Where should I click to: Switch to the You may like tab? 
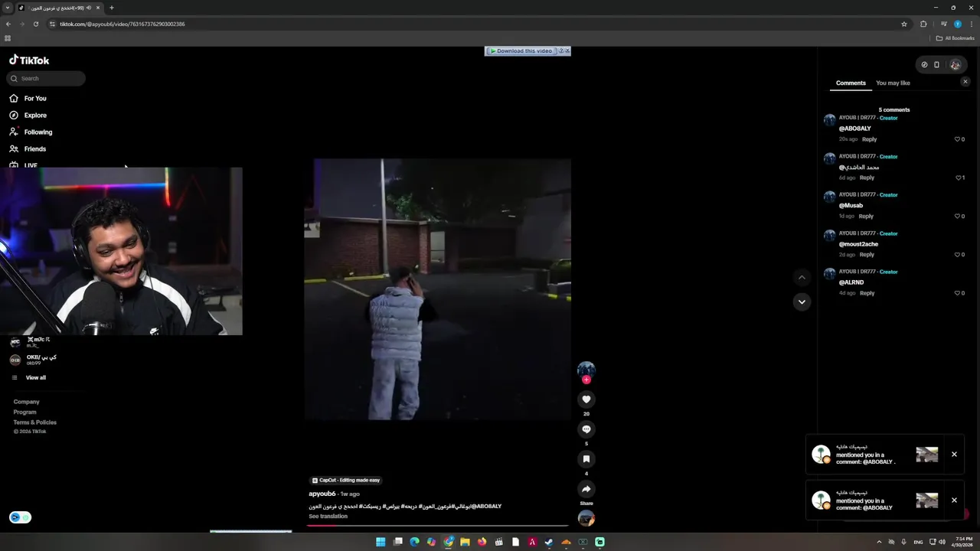pos(893,83)
